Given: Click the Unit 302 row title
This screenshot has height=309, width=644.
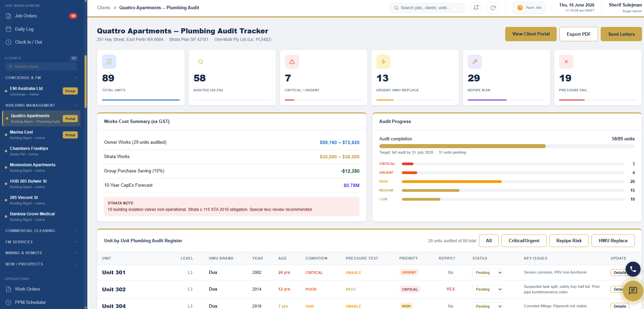Looking at the screenshot, I should 114,289.
